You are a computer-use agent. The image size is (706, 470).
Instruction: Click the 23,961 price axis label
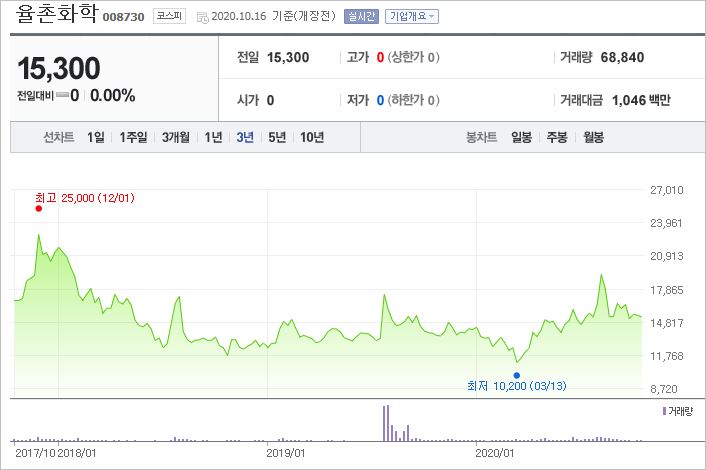tap(666, 223)
